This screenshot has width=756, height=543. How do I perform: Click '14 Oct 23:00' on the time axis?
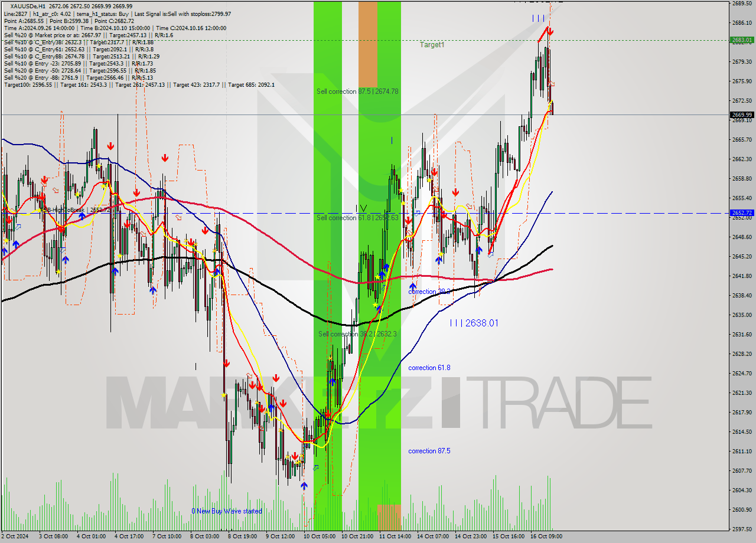471,537
